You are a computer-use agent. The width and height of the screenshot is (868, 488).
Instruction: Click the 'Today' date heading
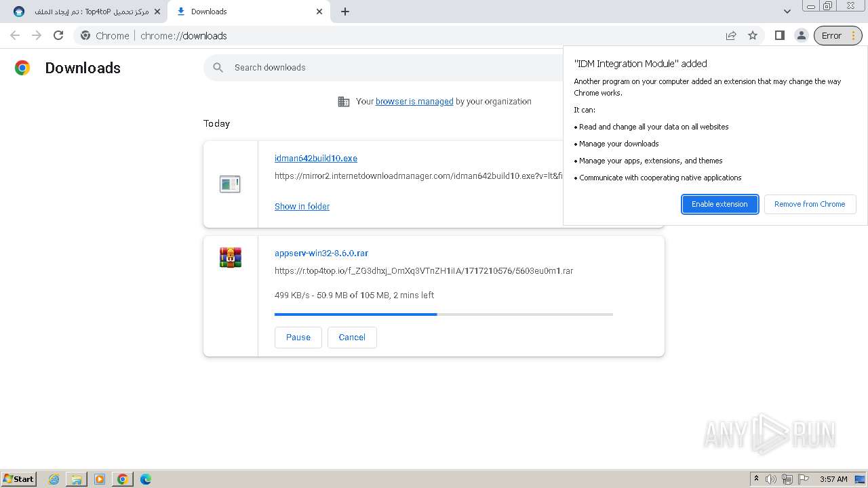click(x=216, y=123)
